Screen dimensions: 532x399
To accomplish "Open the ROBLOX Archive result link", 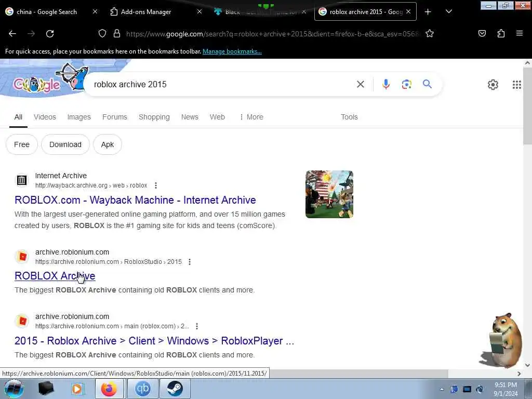I will pyautogui.click(x=55, y=276).
